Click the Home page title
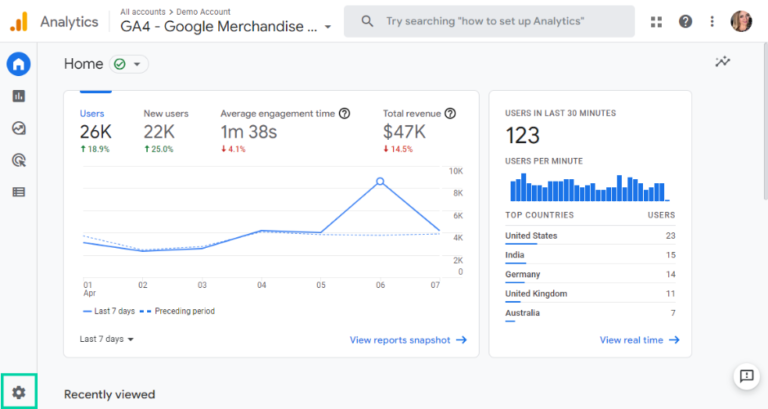The width and height of the screenshot is (768, 409). click(83, 64)
